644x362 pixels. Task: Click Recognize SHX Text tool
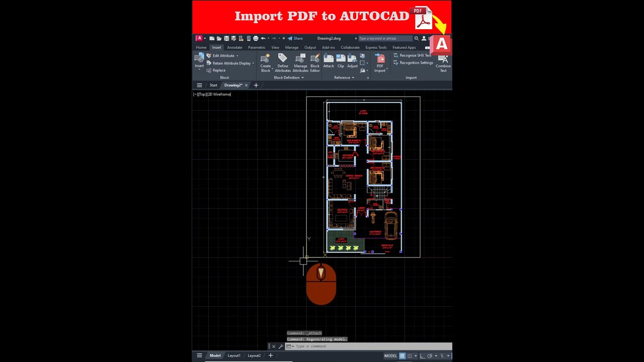point(412,55)
